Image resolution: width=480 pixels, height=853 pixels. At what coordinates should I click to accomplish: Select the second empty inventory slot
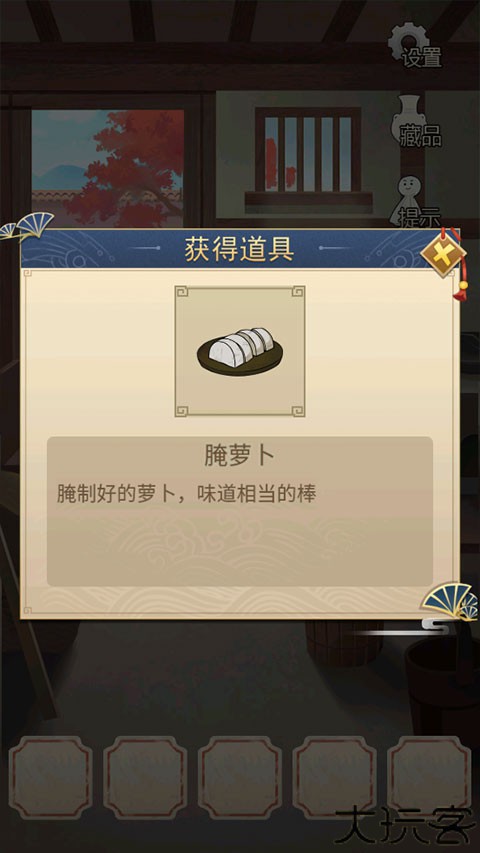coord(145,778)
